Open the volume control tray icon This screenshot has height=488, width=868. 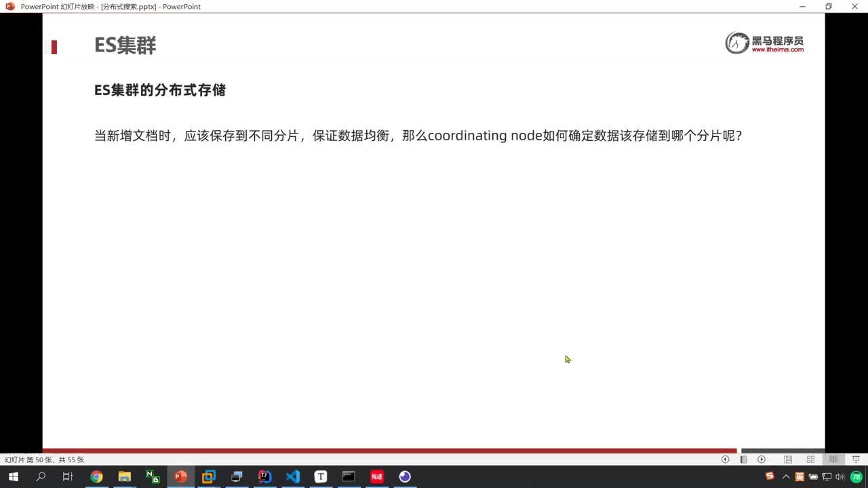840,476
